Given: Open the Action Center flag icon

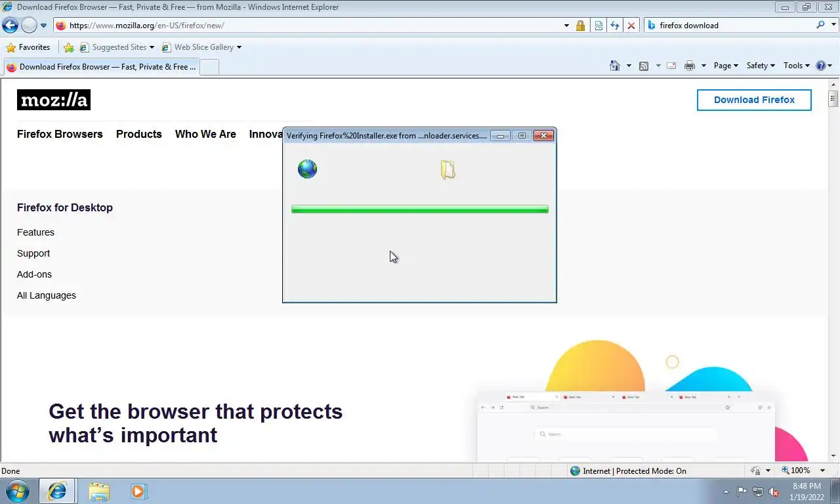Looking at the screenshot, I should click(742, 492).
